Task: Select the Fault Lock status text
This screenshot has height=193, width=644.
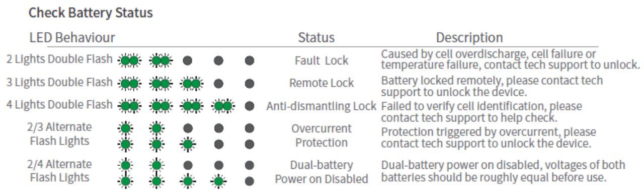Action: coord(321,61)
